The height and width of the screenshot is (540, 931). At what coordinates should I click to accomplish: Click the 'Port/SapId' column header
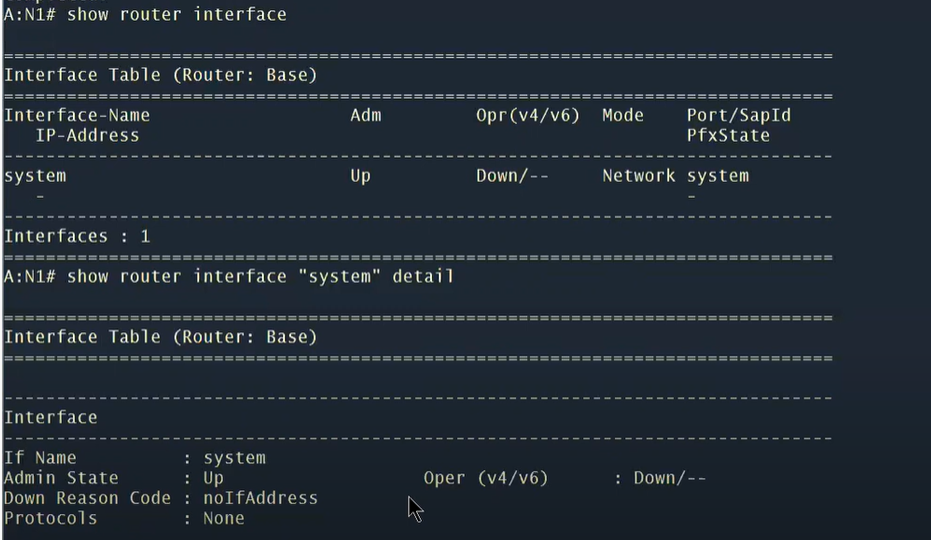pyautogui.click(x=739, y=115)
